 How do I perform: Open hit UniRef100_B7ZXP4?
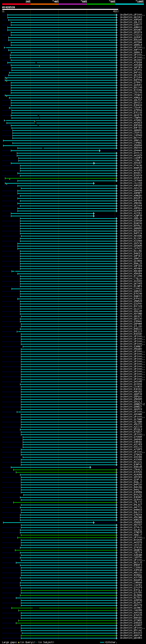coord(131,77)
